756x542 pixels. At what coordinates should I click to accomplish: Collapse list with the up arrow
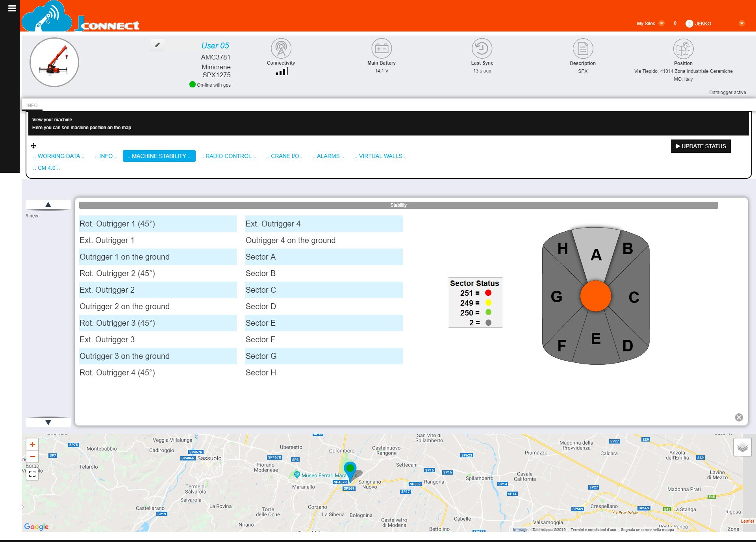click(x=48, y=204)
